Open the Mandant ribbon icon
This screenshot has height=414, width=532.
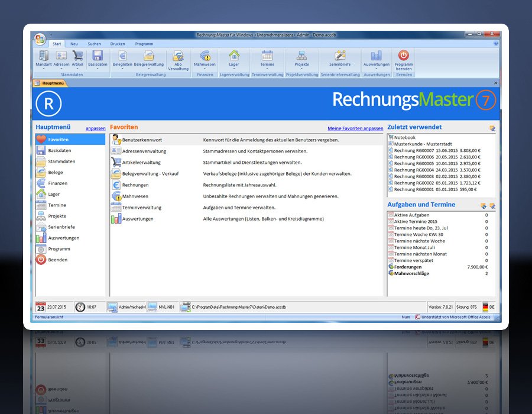43,56
